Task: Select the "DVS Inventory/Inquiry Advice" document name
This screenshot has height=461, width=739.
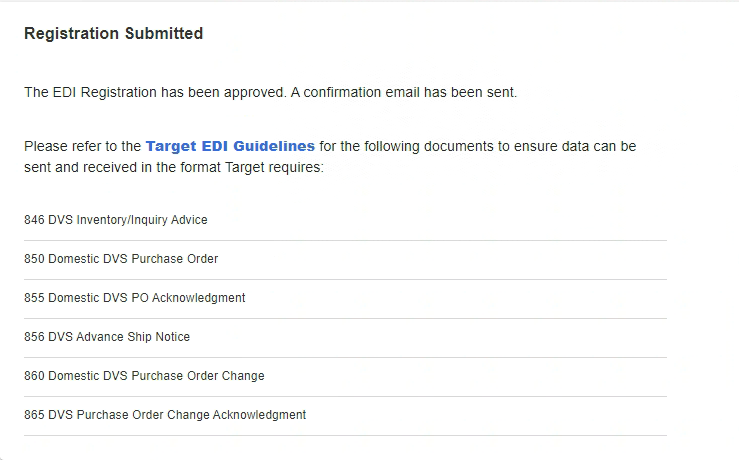Action: tap(128, 220)
